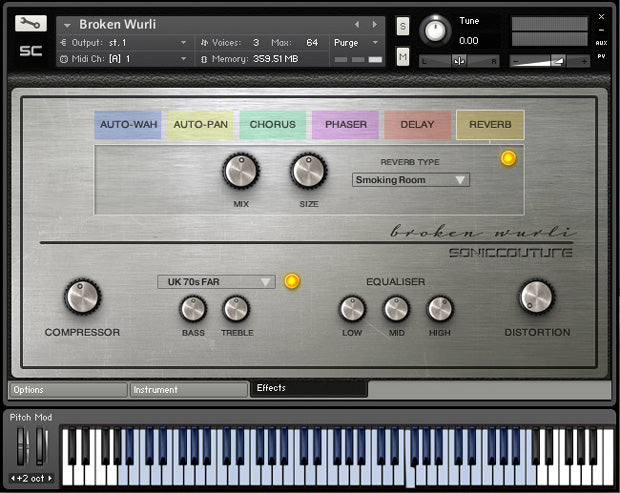Screen dimensions: 620x493
Task: Click the +2 oct keyboard label
Action: click(31, 478)
